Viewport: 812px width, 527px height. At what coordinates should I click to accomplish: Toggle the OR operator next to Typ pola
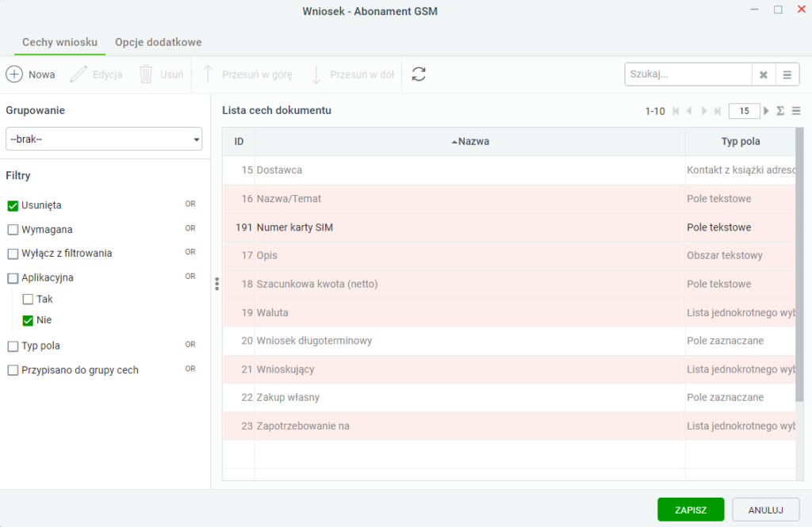pos(190,345)
